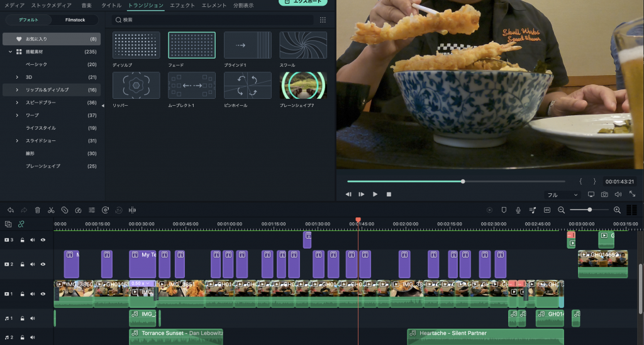Zoom out the timeline with minus magnifier
The width and height of the screenshot is (644, 345).
(x=561, y=210)
